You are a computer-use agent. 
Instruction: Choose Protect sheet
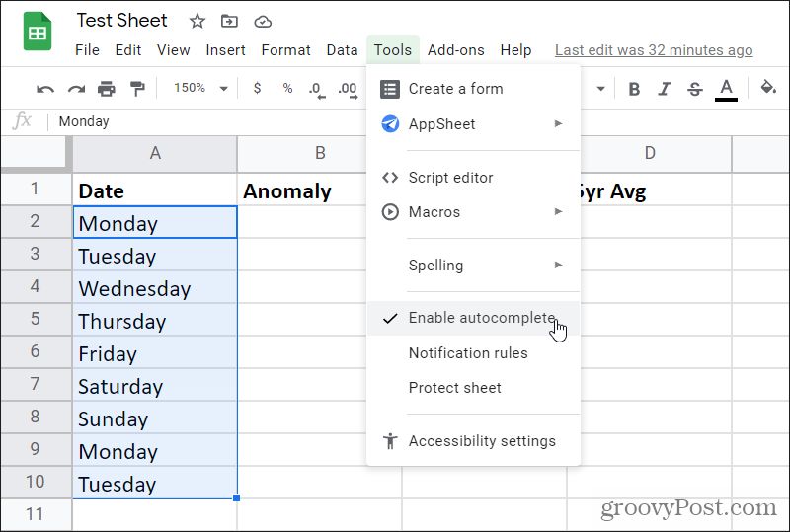click(474, 388)
